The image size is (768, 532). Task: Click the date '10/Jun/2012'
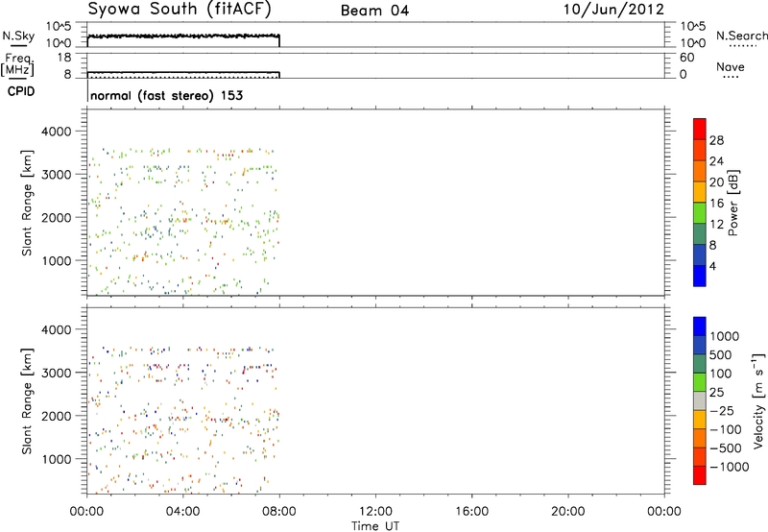point(613,10)
